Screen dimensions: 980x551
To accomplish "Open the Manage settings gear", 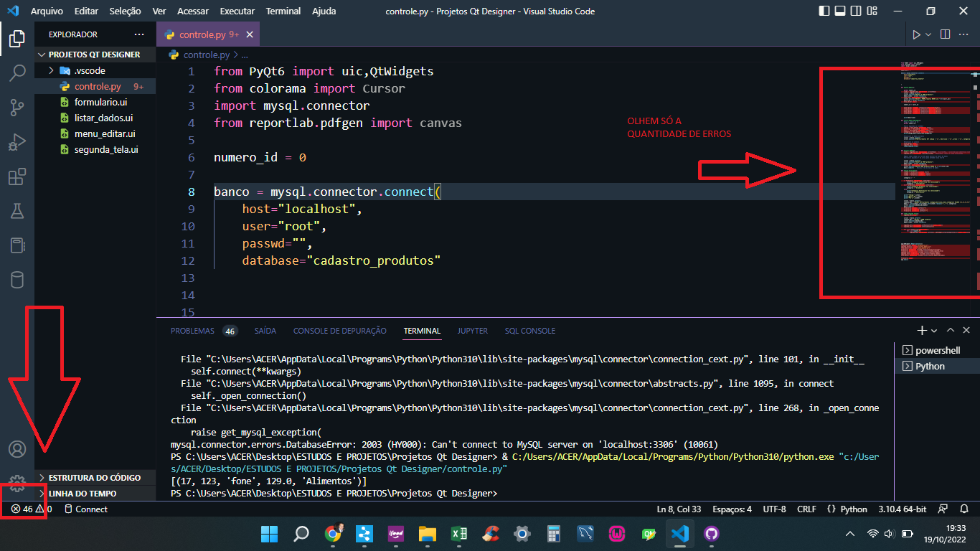I will point(17,483).
